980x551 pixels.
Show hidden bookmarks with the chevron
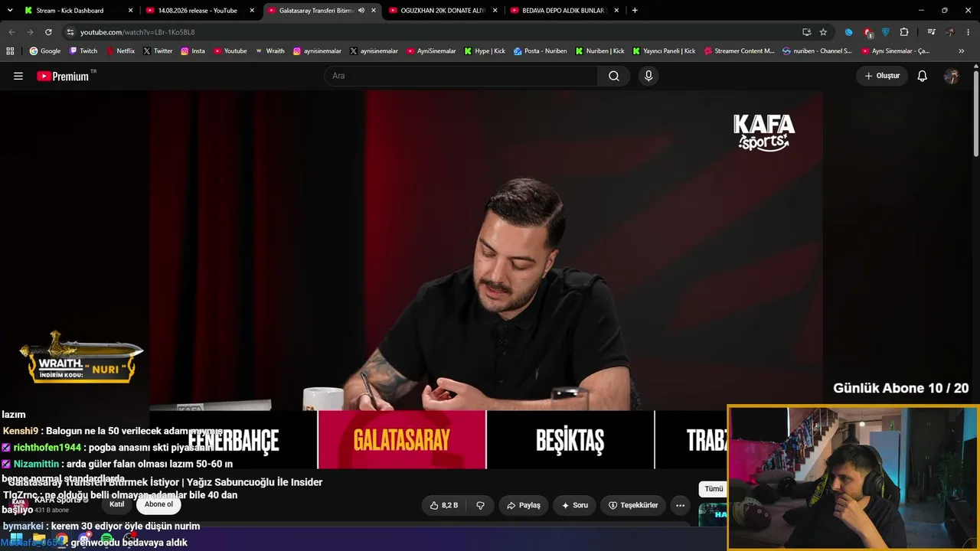[962, 51]
